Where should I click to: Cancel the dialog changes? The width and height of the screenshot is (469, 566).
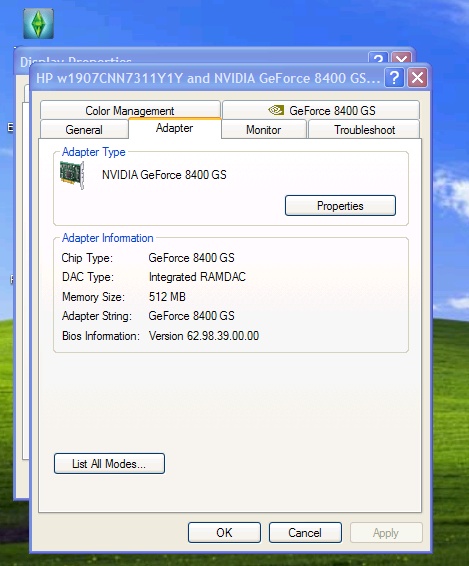pyautogui.click(x=305, y=532)
